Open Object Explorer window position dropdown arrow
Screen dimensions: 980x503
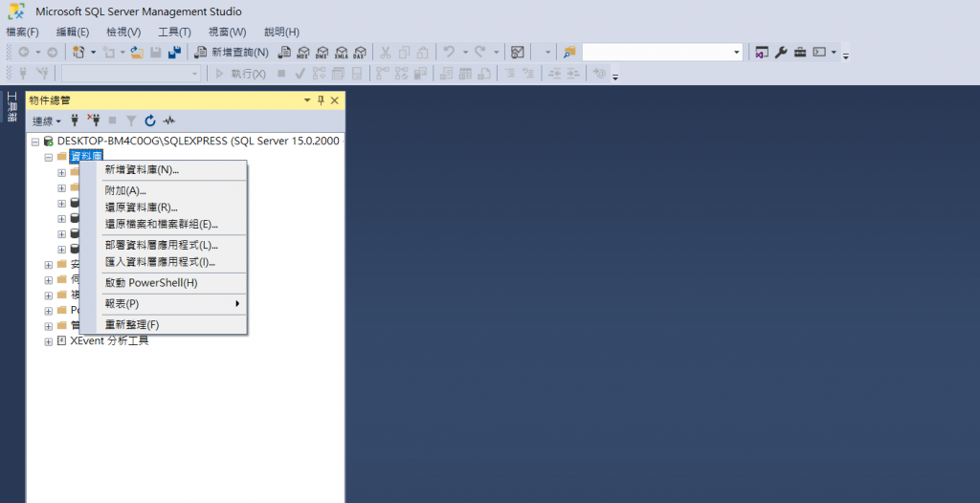pyautogui.click(x=307, y=100)
